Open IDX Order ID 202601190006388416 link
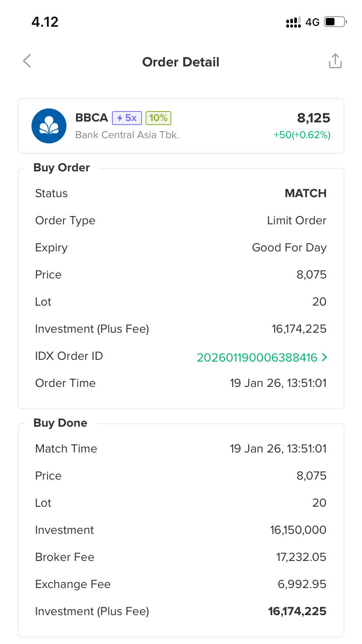The height and width of the screenshot is (644, 362). 257,358
